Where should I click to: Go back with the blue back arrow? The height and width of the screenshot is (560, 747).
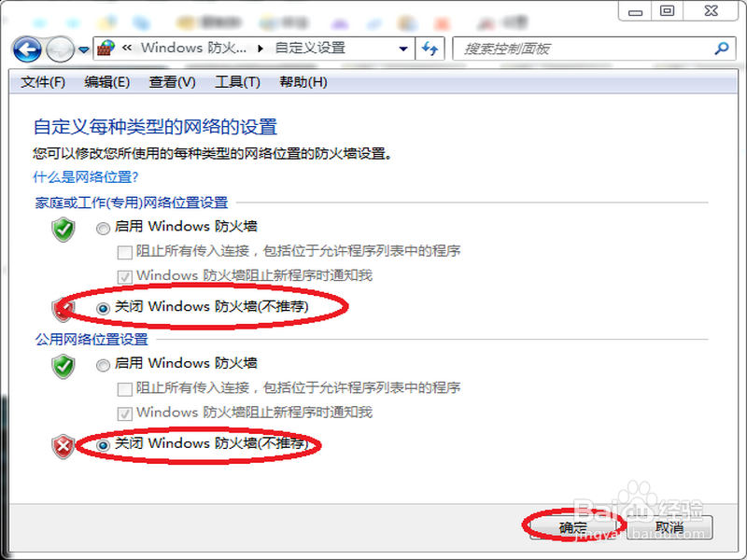(x=27, y=49)
